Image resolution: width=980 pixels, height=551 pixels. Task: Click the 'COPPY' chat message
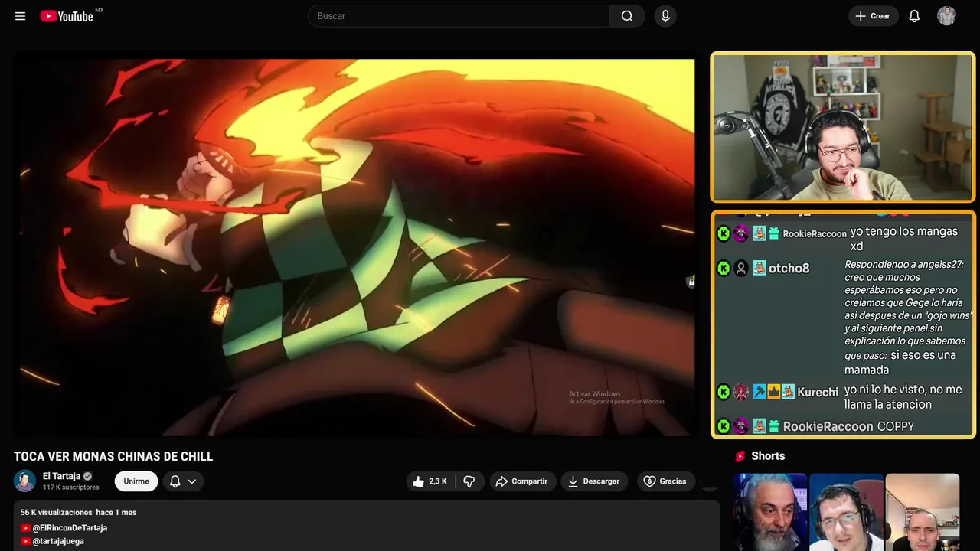click(896, 426)
